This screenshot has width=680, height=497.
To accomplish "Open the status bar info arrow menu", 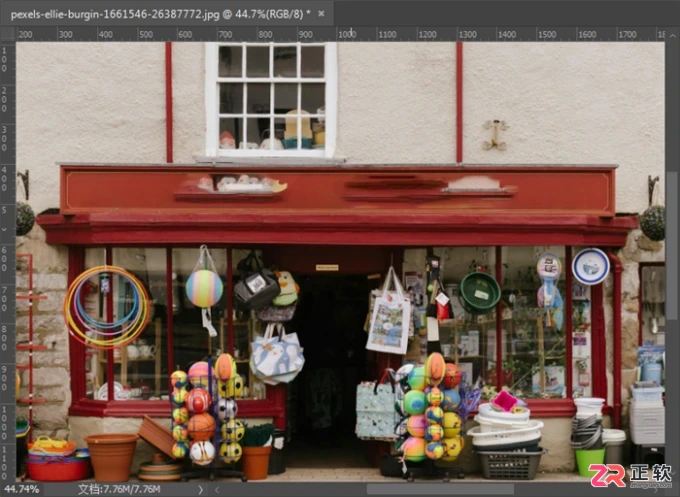I will point(200,490).
